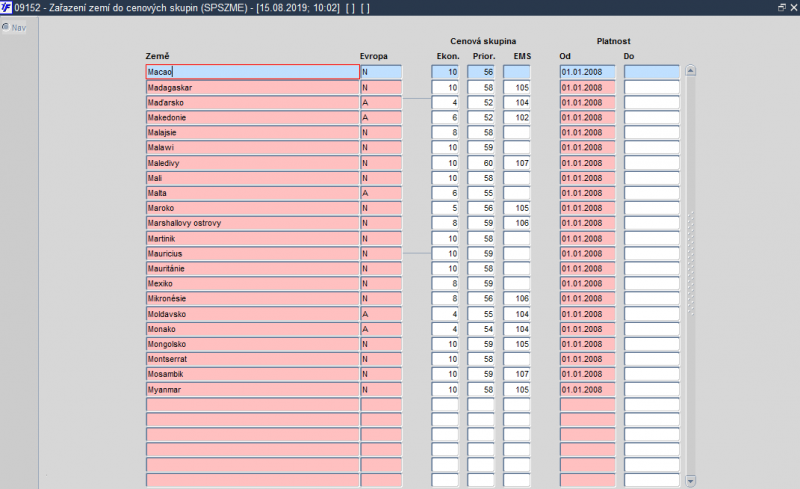Viewport: 800px width, 489px height.
Task: Click EMS value 102 in Makedonie row
Action: click(x=517, y=117)
